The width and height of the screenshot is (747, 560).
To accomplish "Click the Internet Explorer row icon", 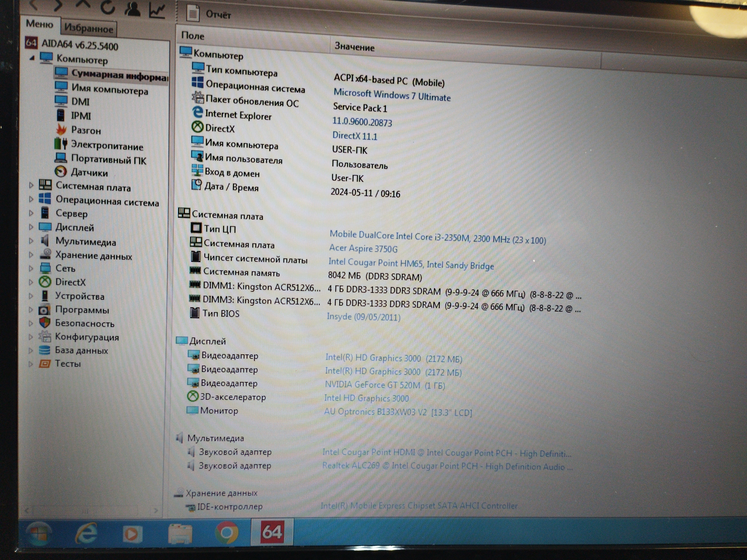I will pos(198,113).
